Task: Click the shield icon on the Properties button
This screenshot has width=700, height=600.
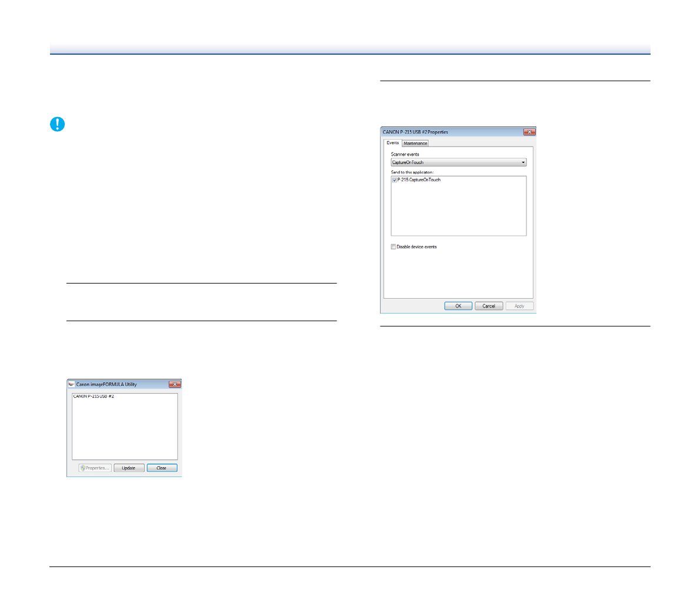Action: pyautogui.click(x=83, y=468)
